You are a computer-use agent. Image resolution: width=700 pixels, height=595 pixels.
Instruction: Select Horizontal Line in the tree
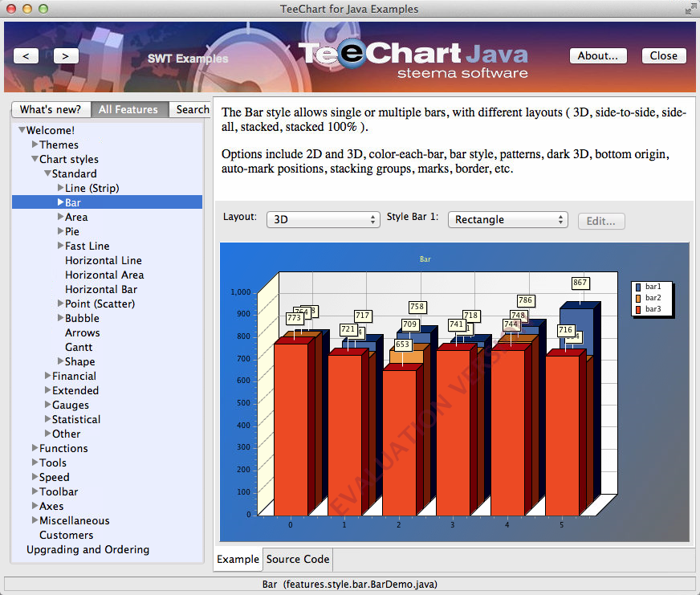coord(104,260)
